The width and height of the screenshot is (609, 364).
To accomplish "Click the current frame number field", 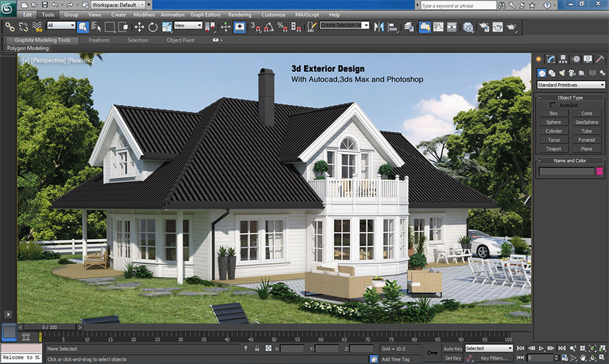I will coord(540,358).
